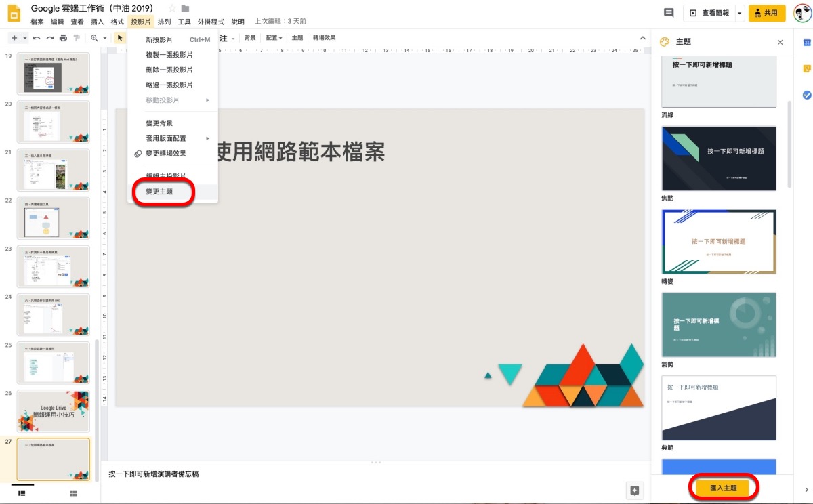This screenshot has height=504, width=813.
Task: Open the 格式 menu
Action: pos(117,22)
